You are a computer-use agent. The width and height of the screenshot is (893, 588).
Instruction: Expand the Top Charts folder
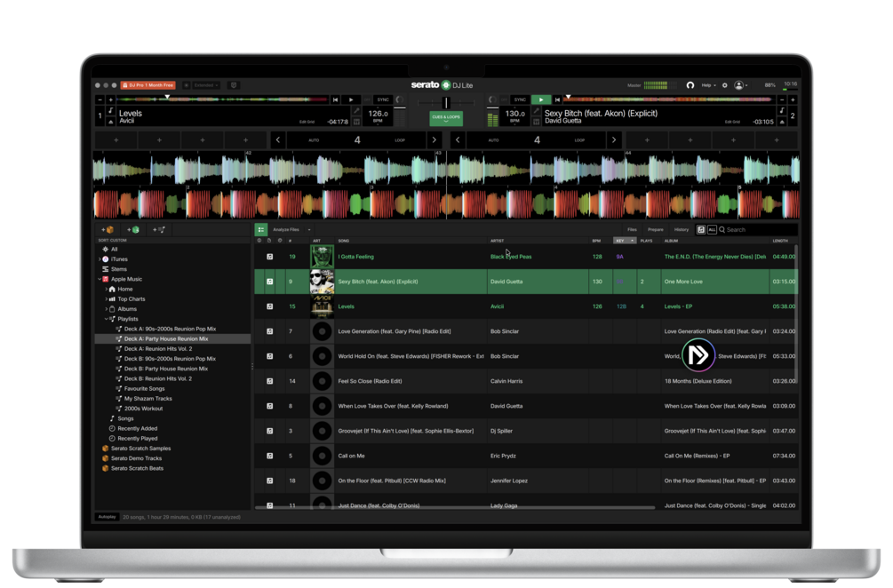click(x=106, y=298)
